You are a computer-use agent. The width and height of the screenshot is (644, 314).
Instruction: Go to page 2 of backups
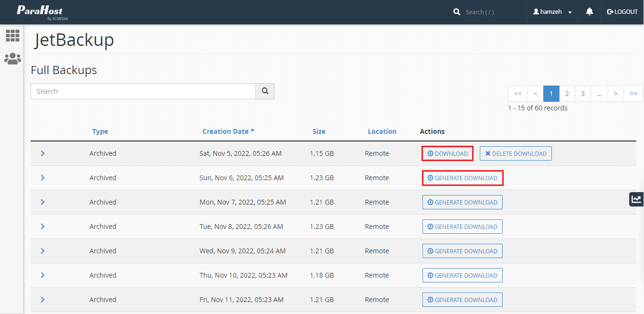tap(567, 94)
